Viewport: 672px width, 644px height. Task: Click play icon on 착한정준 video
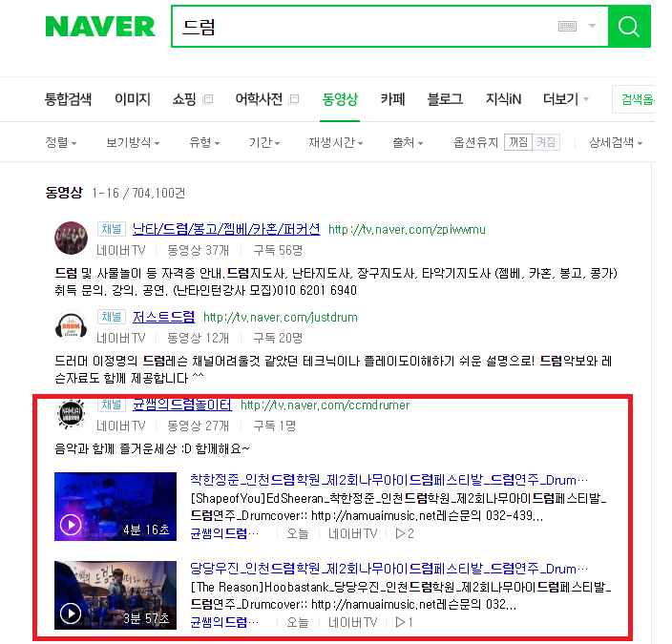click(71, 525)
